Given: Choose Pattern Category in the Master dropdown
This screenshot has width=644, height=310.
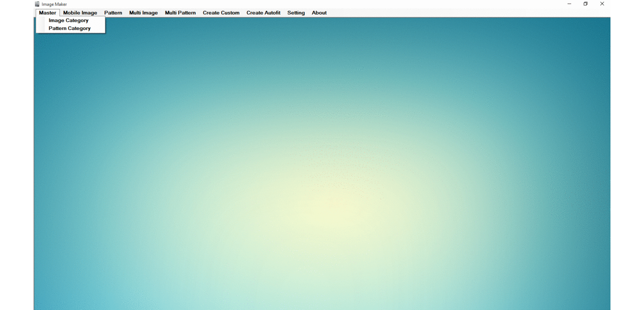Looking at the screenshot, I should click(x=69, y=29).
